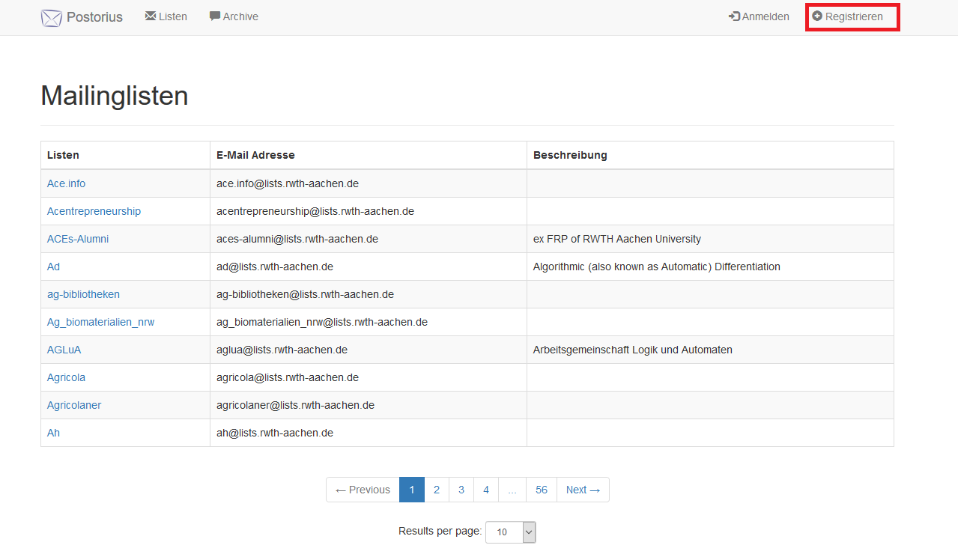Open the Ag_biomaterialien_nrw list link

pyautogui.click(x=100, y=322)
